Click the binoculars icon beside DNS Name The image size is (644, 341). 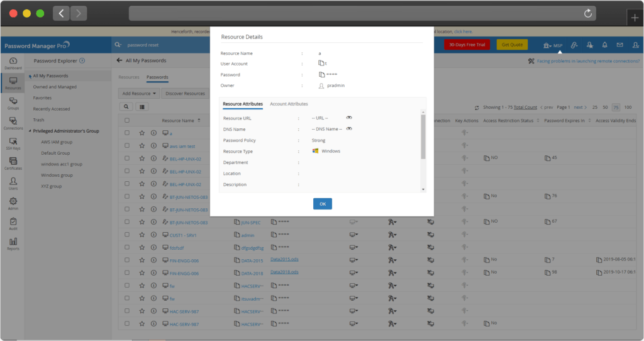tap(349, 128)
